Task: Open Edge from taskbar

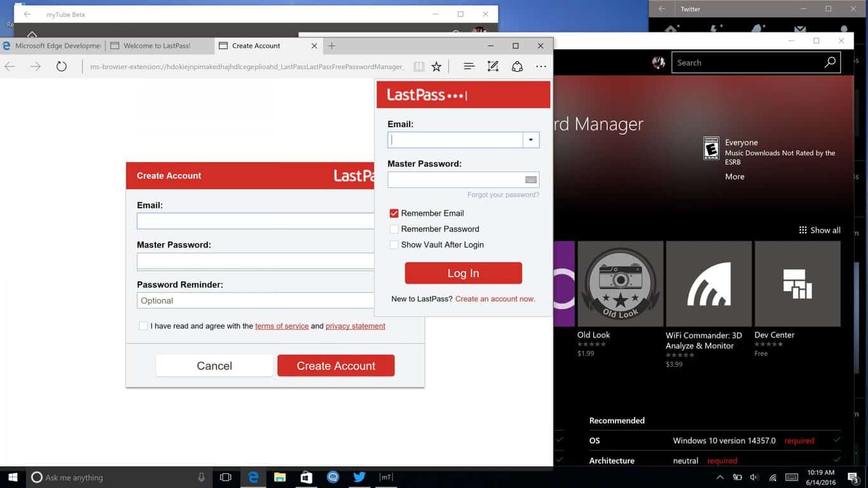Action: pos(253,477)
